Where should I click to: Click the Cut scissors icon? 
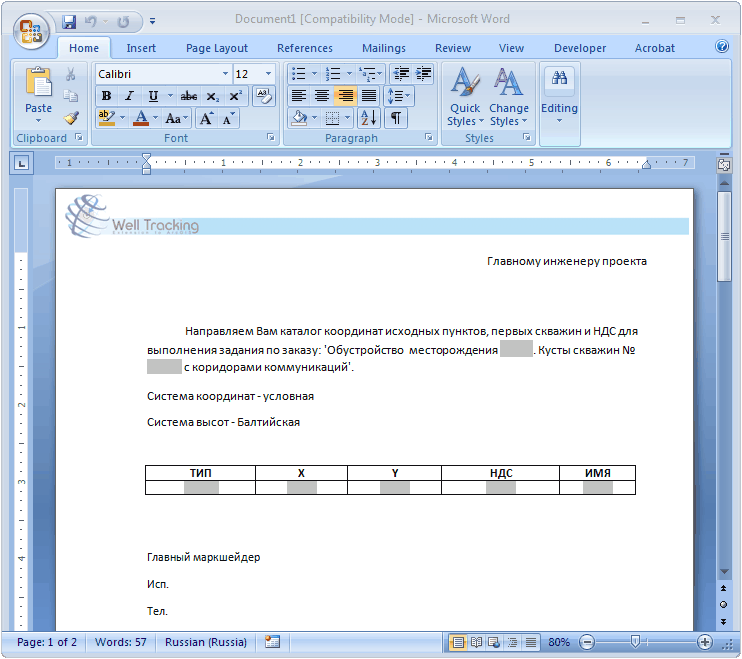click(71, 74)
